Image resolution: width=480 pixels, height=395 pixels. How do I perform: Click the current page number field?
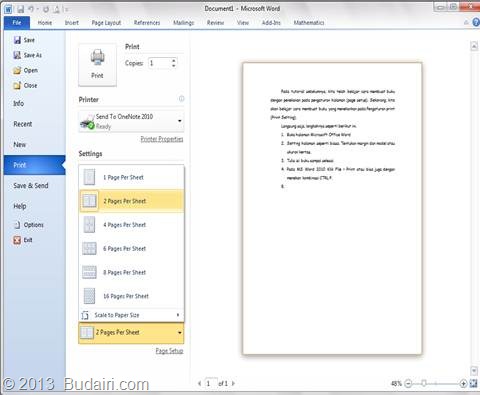(x=210, y=383)
